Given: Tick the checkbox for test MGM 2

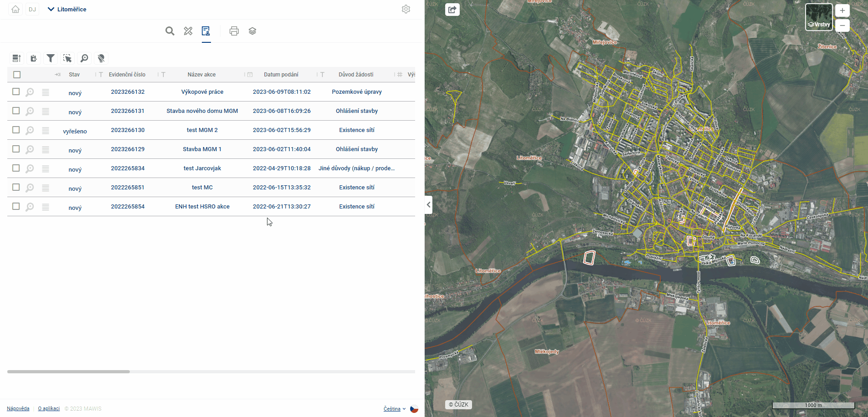Looking at the screenshot, I should coord(16,130).
